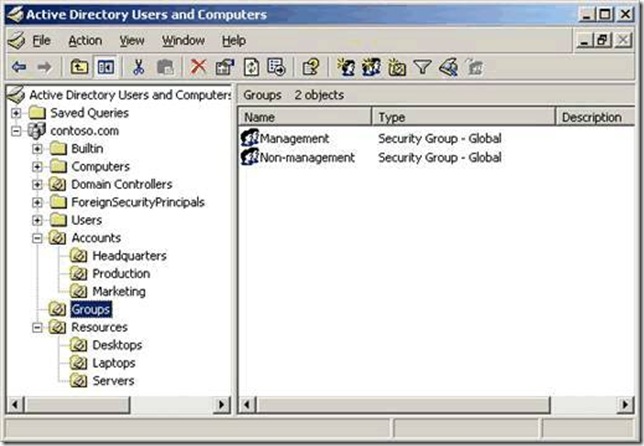The width and height of the screenshot is (644, 446).
Task: Collapse the Accounts organizational unit
Action: (37, 238)
